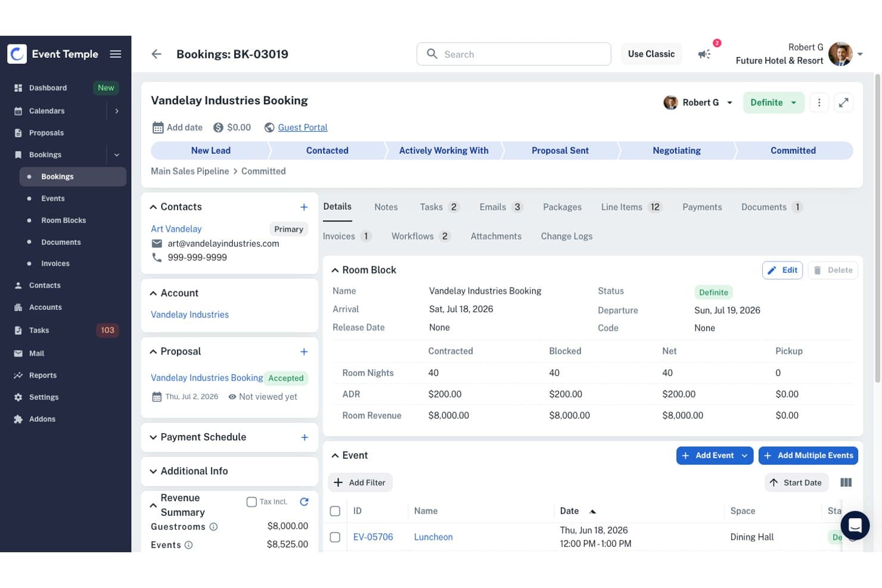This screenshot has width=882, height=588.
Task: Add a filter to the events list
Action: click(x=360, y=483)
